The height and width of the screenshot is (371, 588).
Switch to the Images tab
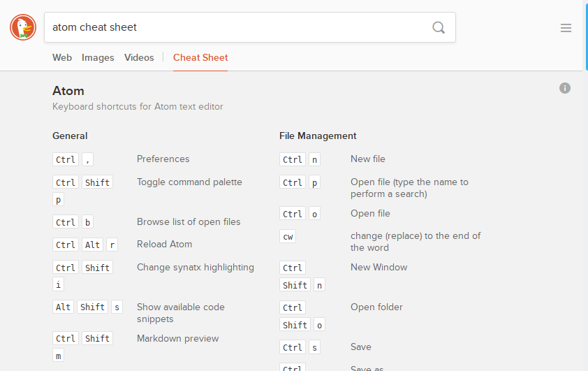98,58
